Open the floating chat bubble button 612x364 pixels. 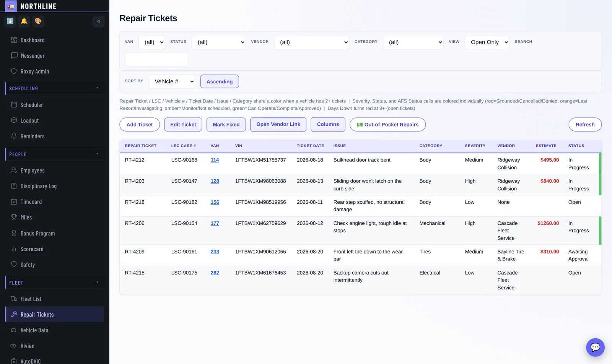click(x=595, y=347)
